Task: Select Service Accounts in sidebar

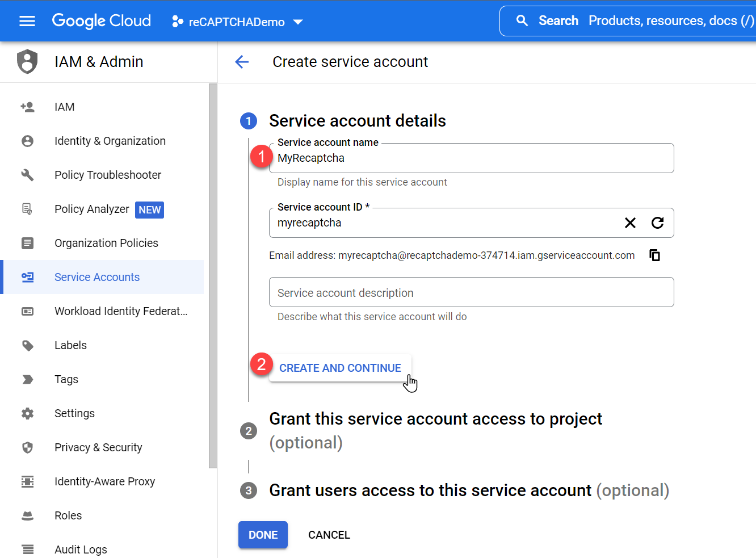Action: [x=103, y=277]
